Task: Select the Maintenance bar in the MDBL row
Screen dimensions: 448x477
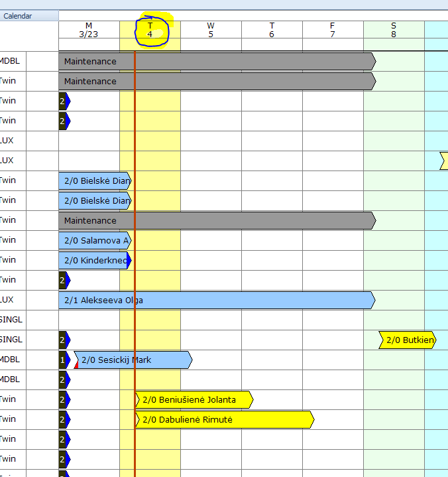Action: click(216, 62)
